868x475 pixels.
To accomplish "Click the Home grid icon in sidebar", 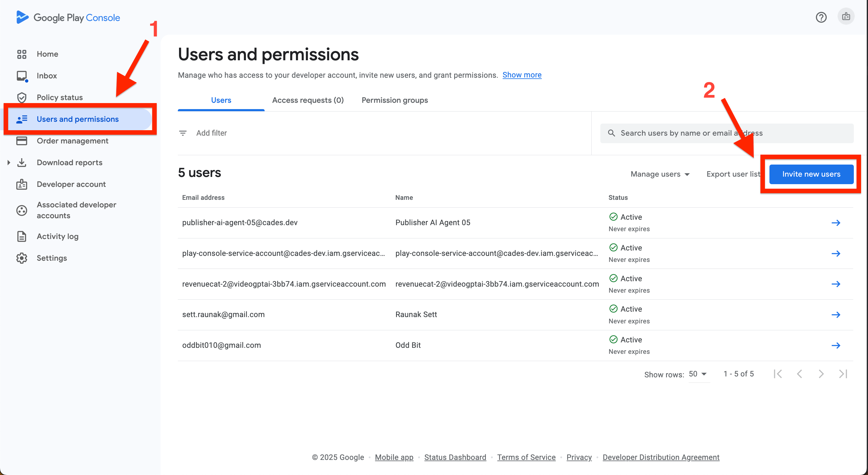I will point(22,54).
